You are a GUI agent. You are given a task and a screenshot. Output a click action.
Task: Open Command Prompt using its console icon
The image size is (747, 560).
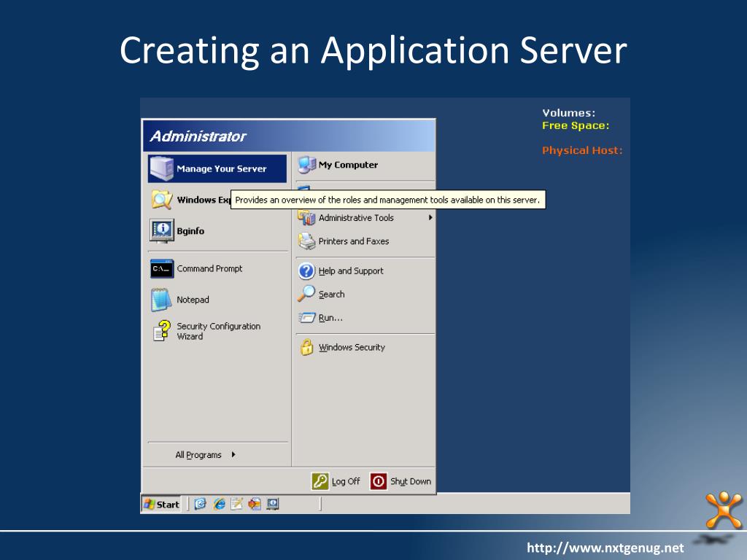pos(162,268)
